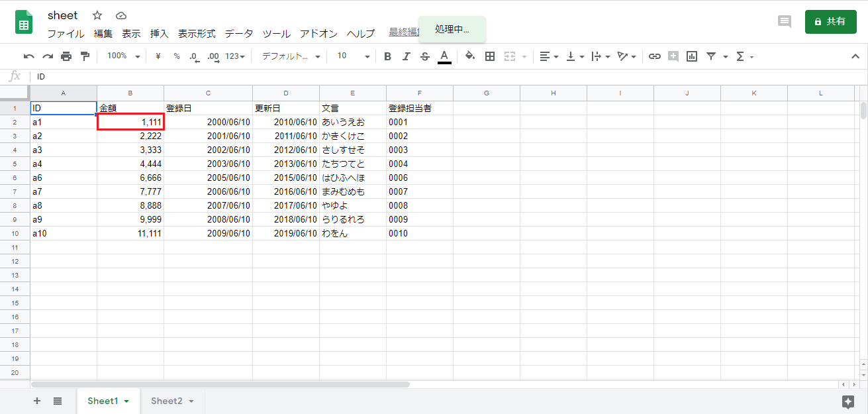Screen dimensions: 868x414
Task: Click the B2 cell showing 1,111
Action: point(130,122)
